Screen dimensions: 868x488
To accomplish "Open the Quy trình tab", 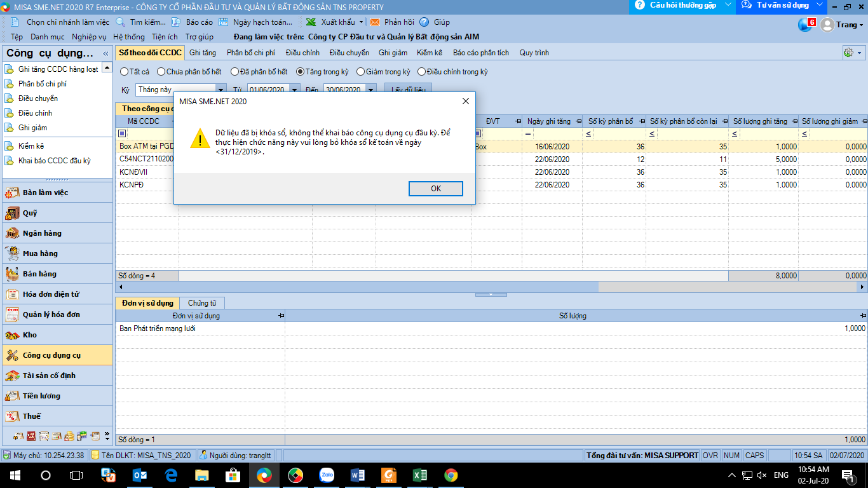I will (x=534, y=53).
